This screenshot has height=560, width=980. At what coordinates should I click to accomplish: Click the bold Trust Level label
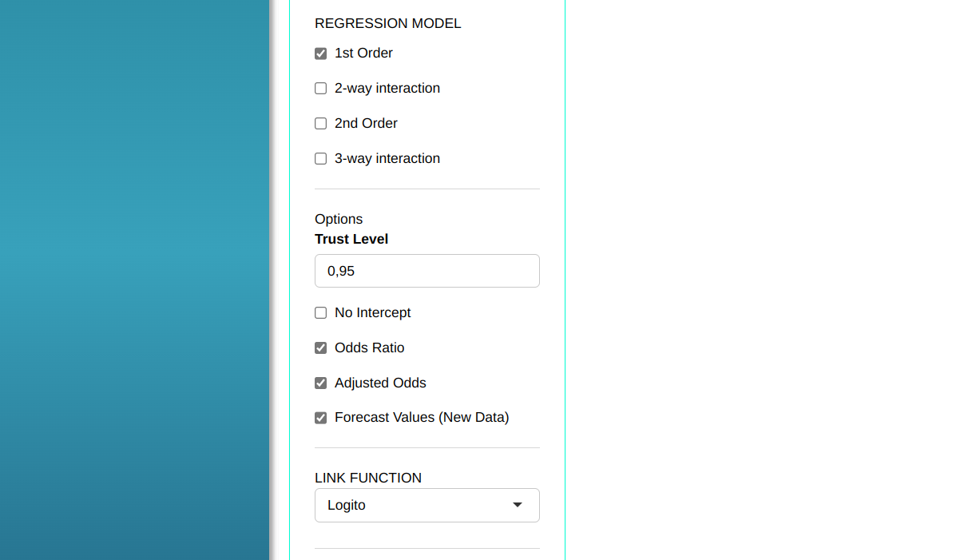pos(351,240)
